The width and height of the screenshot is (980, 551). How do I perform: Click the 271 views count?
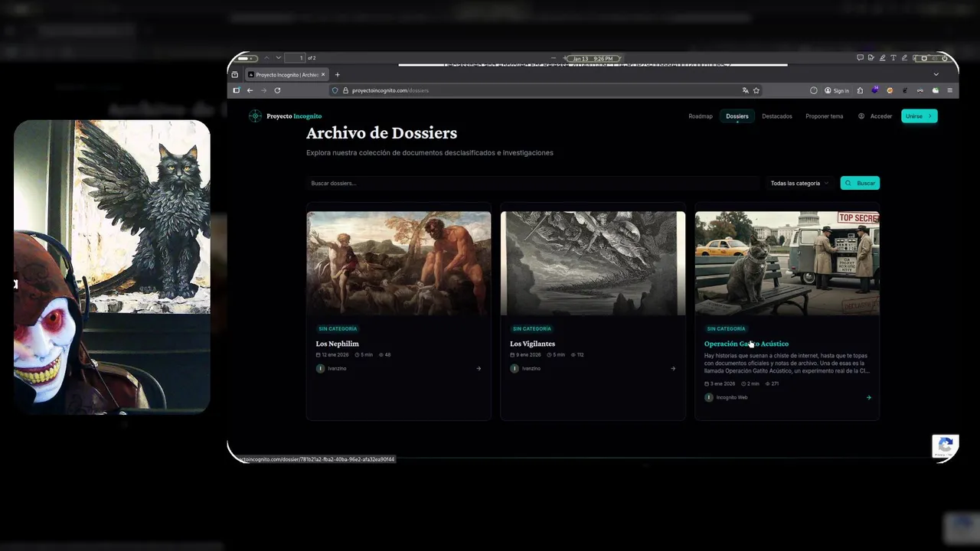pyautogui.click(x=772, y=384)
